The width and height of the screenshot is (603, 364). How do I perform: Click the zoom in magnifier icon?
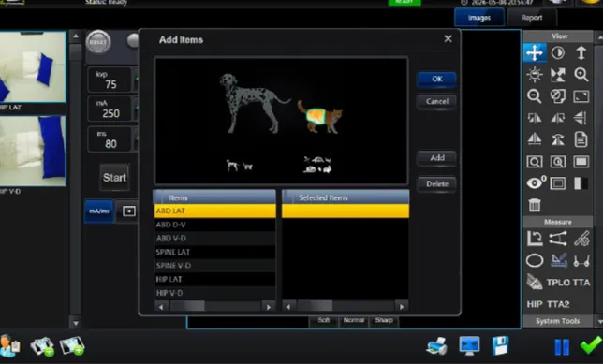(x=581, y=74)
